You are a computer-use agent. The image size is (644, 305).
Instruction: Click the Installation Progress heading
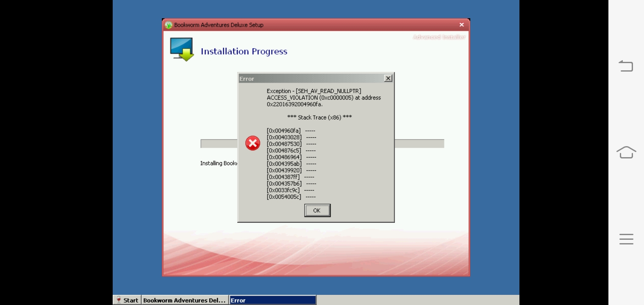(244, 52)
